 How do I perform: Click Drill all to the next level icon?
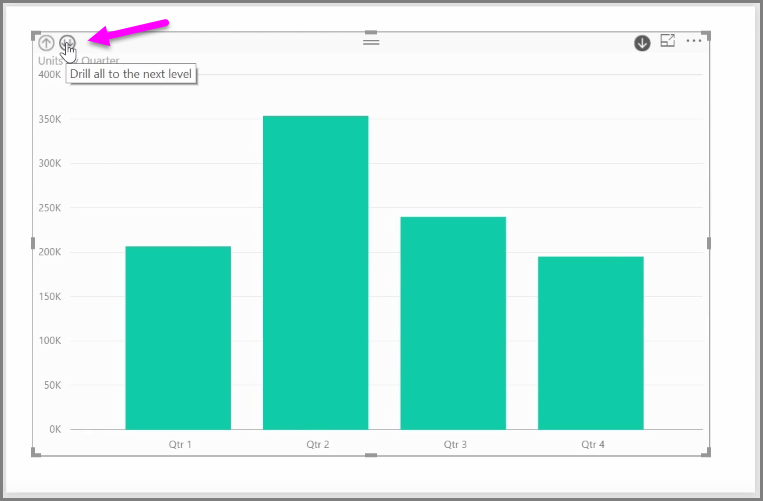tap(67, 43)
